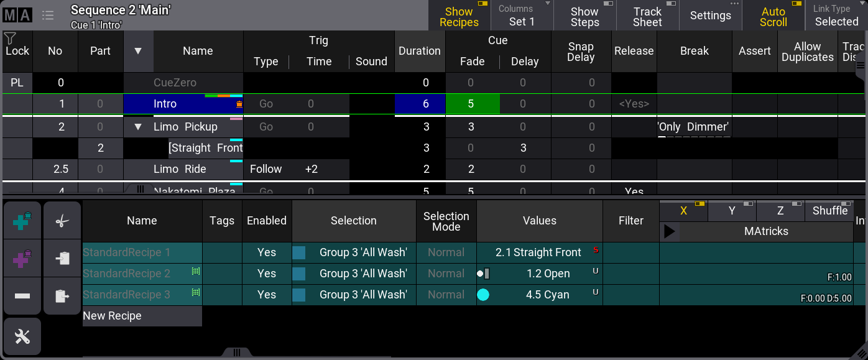Viewport: 868px width, 360px height.
Task: Click the 'Only Dimmer' break cell
Action: pos(694,127)
